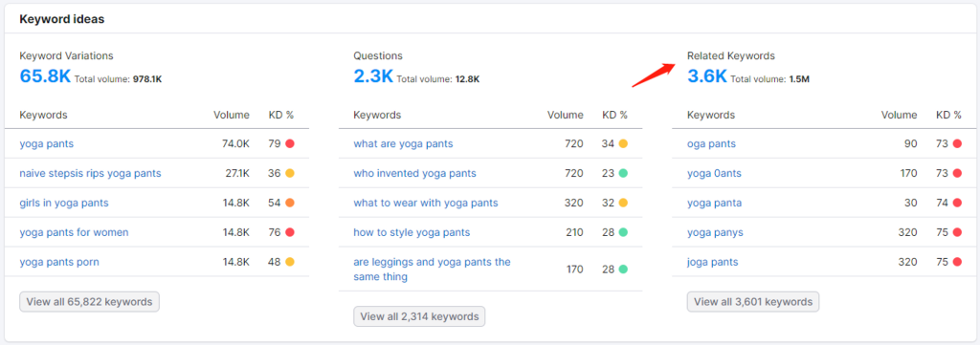Click the yellow KD dot for 'what are yoga pants'
Image resolution: width=980 pixels, height=345 pixels.
pos(623,143)
